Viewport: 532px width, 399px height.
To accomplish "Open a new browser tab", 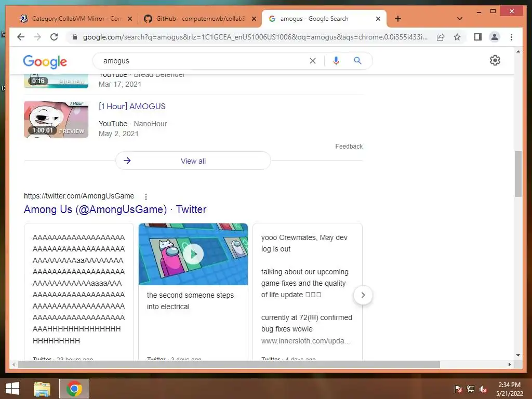I will [x=397, y=19].
